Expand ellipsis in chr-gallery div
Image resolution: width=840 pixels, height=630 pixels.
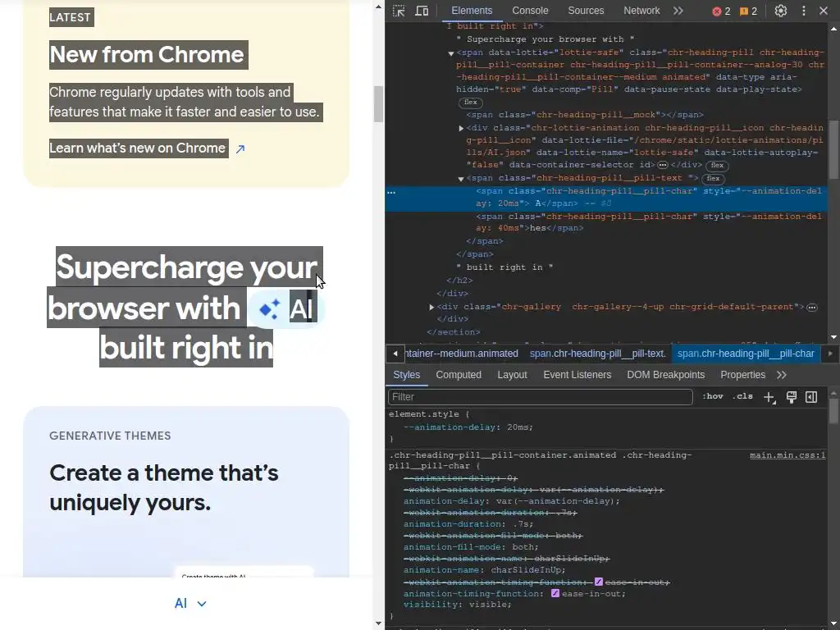tap(812, 307)
